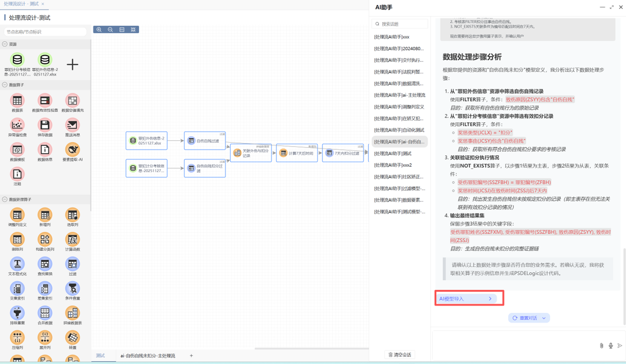626x364 pixels.
Task: Collapse the 资源 section
Action: 5,44
